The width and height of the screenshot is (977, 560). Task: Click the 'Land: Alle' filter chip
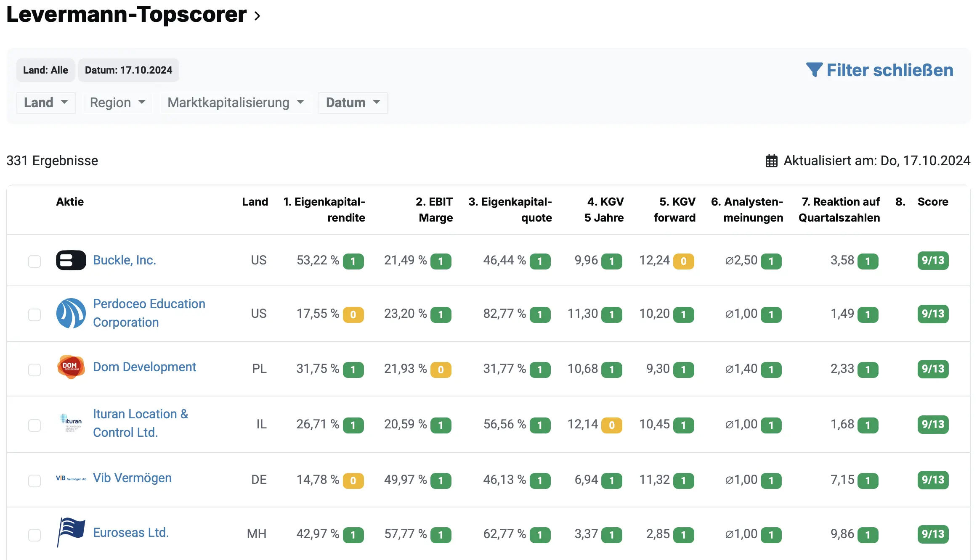tap(45, 70)
